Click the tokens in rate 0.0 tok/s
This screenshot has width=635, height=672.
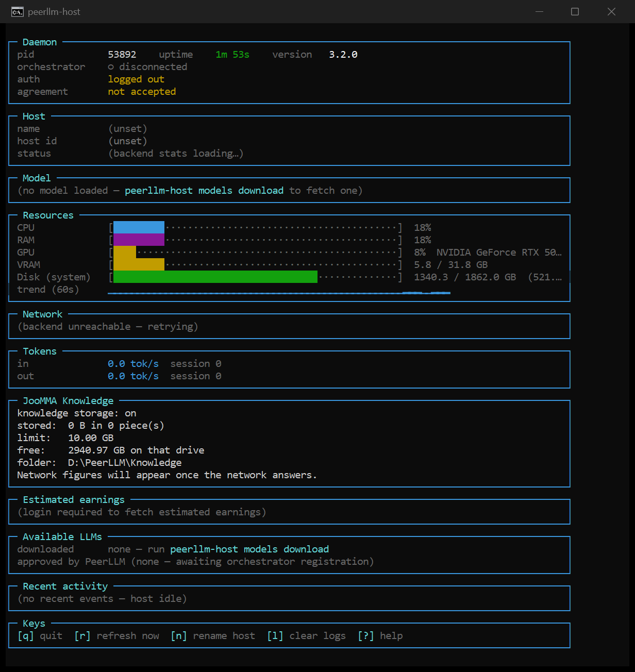[x=133, y=364]
